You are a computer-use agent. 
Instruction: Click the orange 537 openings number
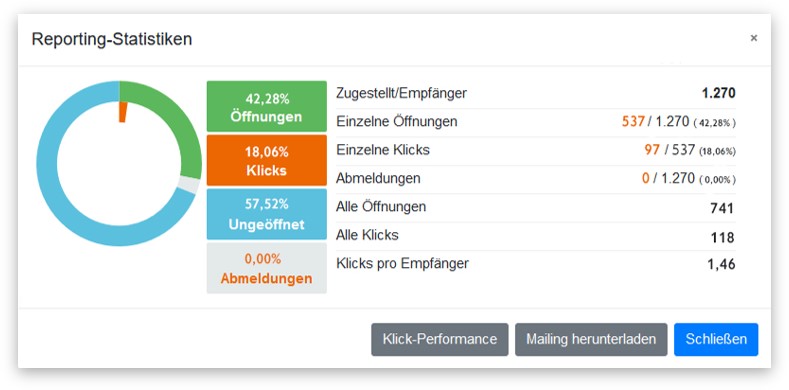[633, 121]
